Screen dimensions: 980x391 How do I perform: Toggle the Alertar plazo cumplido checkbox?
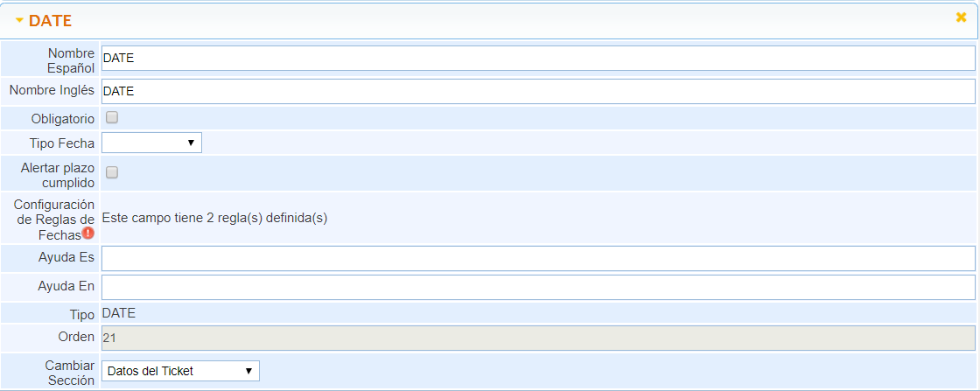pos(112,172)
